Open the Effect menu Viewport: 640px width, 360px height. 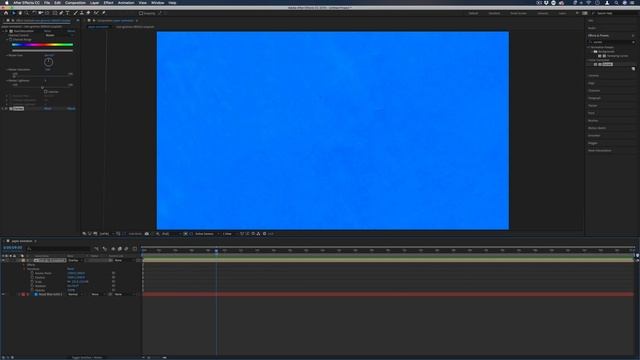[x=108, y=2]
